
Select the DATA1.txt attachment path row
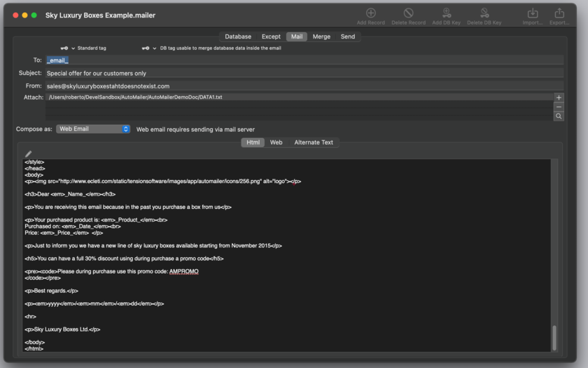click(x=300, y=97)
